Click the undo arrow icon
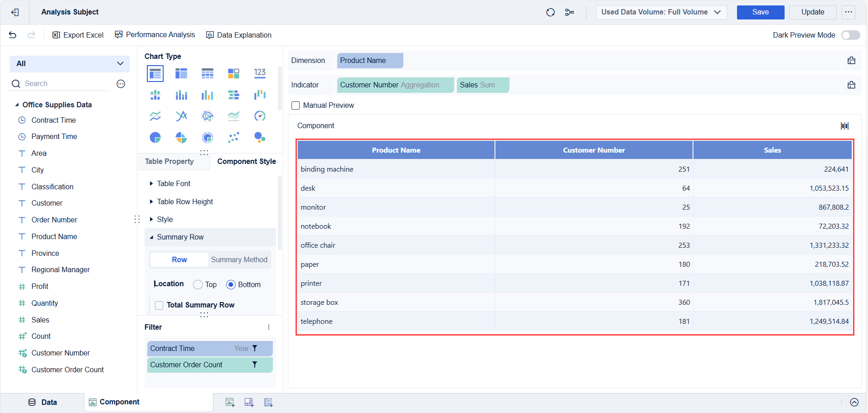This screenshot has height=413, width=868. point(13,35)
